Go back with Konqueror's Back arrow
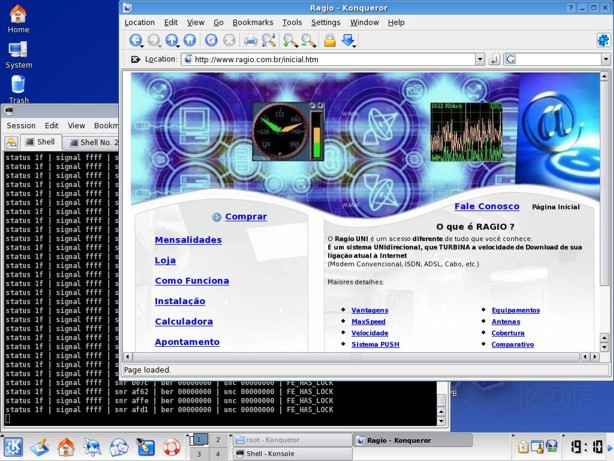This screenshot has width=614, height=461. tap(135, 40)
